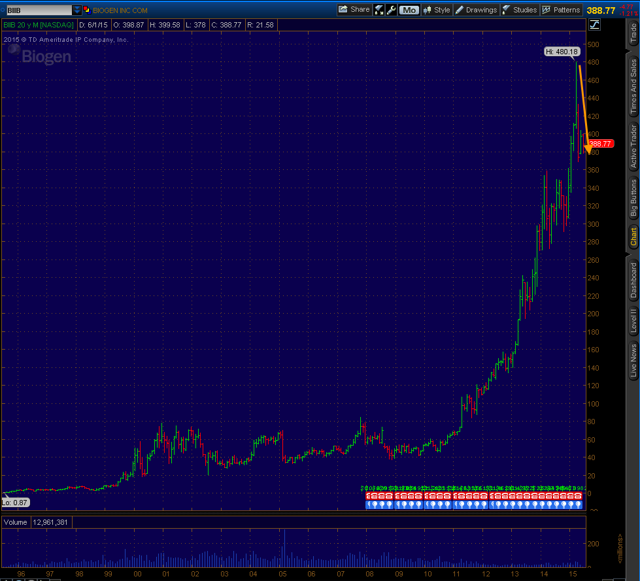Click the red 388.77 price axis label
The width and height of the screenshot is (640, 581).
coord(600,144)
